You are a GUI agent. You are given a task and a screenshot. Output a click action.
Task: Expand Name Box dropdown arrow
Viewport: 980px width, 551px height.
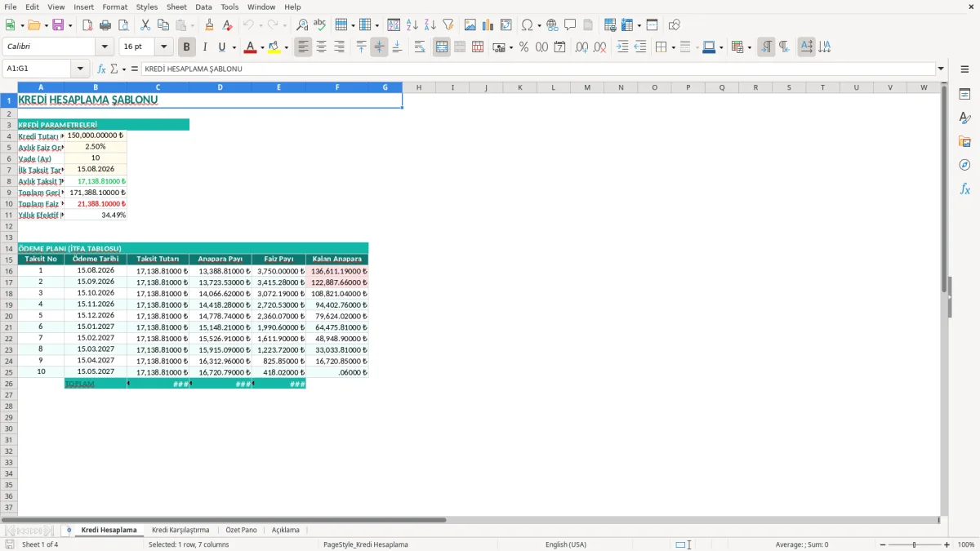pyautogui.click(x=80, y=69)
